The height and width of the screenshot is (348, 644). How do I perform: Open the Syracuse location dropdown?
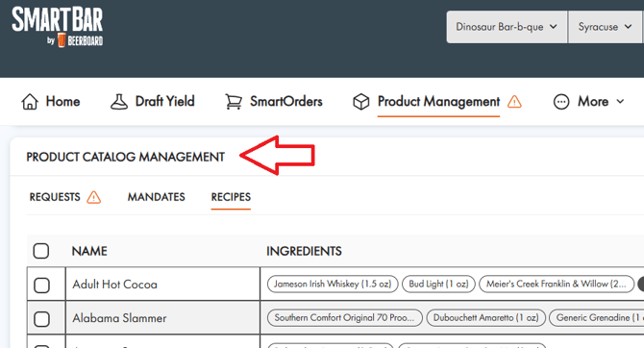click(605, 27)
